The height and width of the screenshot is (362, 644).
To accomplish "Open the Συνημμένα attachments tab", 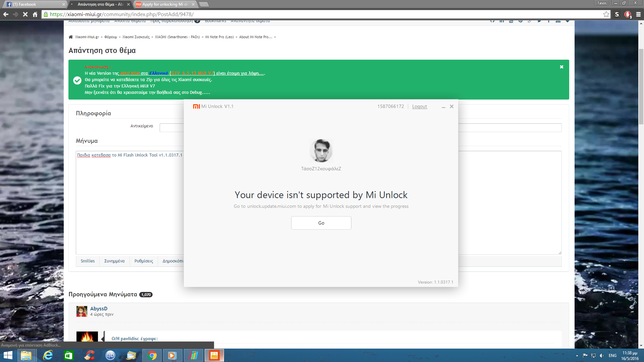I will coord(114,261).
